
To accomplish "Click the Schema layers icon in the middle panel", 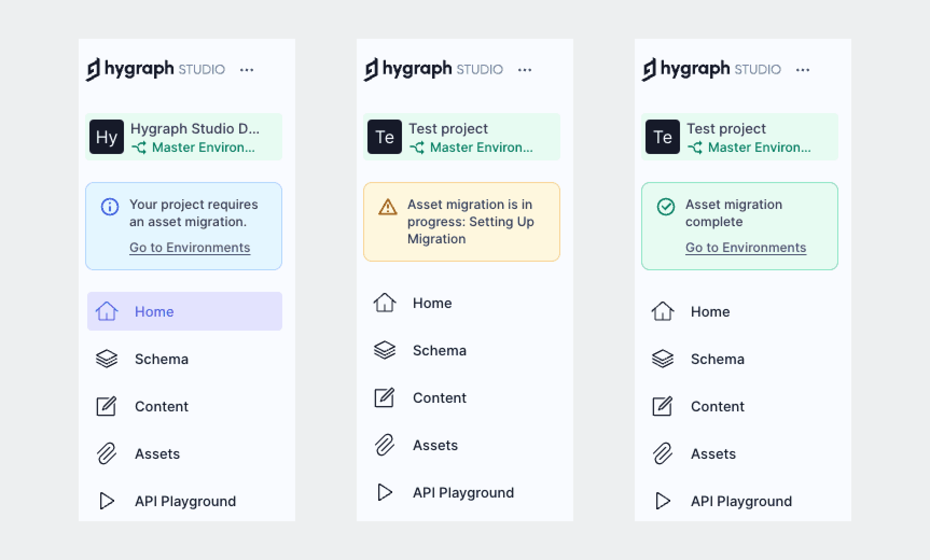I will (385, 351).
